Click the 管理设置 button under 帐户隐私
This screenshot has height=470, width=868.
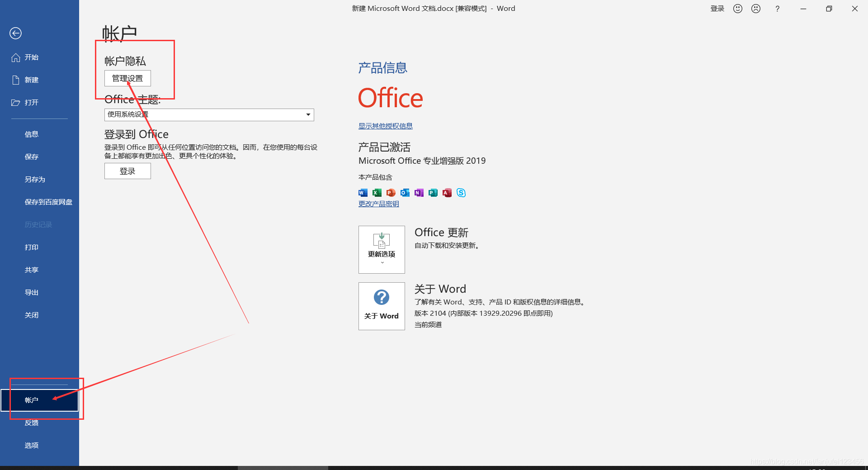click(127, 78)
